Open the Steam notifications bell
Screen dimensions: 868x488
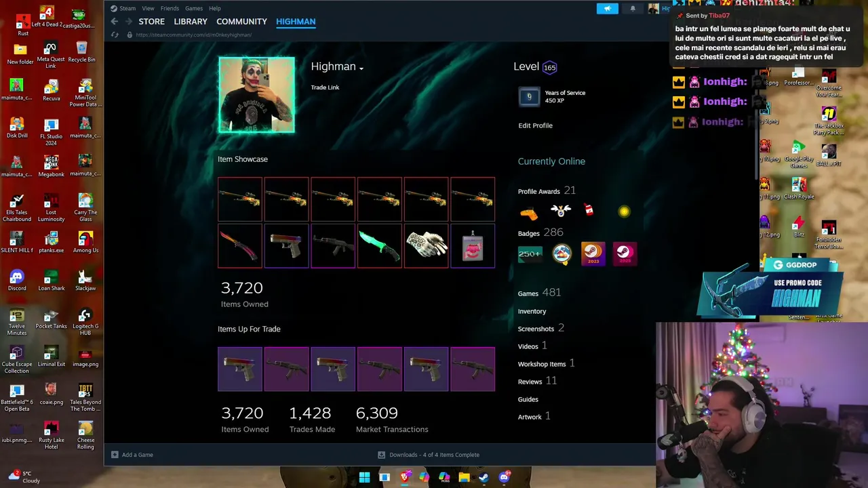pos(633,8)
